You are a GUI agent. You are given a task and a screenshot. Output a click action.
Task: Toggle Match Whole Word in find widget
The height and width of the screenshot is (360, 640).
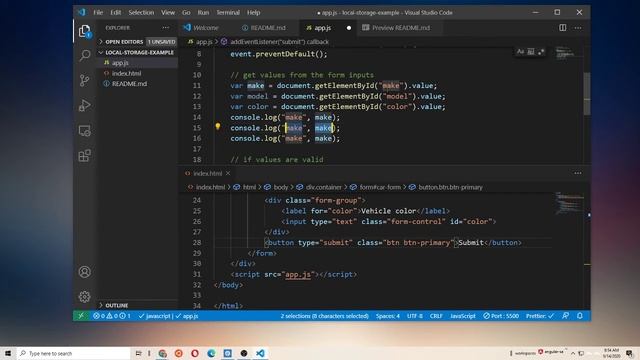(x=531, y=52)
